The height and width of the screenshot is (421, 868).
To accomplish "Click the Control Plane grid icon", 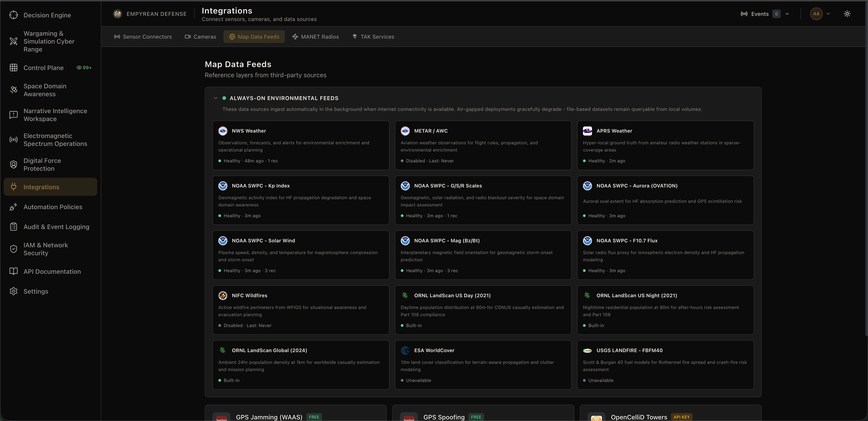I will pyautogui.click(x=14, y=68).
